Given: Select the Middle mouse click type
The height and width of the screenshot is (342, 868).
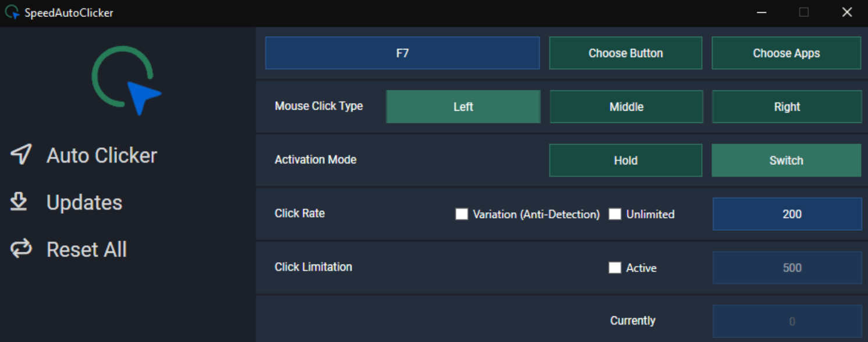Looking at the screenshot, I should [x=626, y=107].
